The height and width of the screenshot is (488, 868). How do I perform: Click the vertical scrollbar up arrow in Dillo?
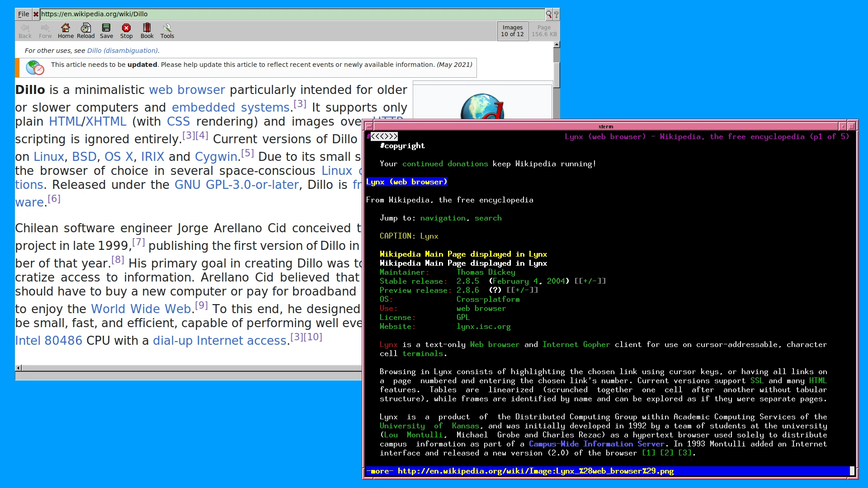[x=557, y=45]
